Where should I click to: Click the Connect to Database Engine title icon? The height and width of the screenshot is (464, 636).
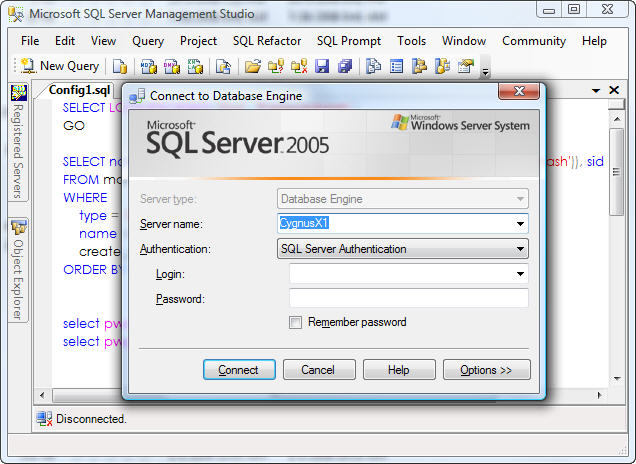tap(137, 96)
